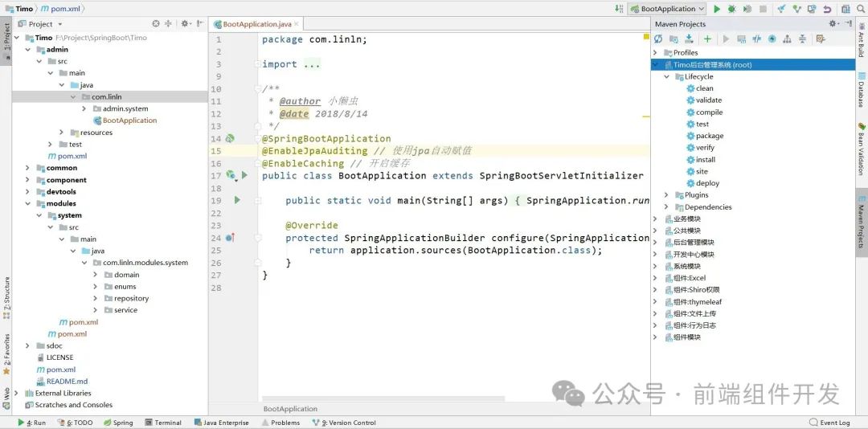
Task: Toggle the Project tool window side tab
Action: [6, 41]
